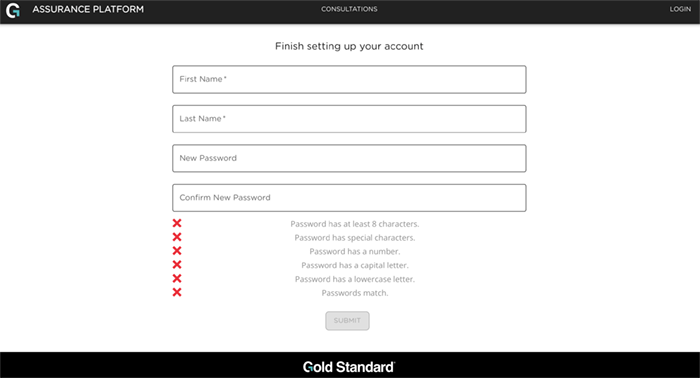Click the Gold Standard G logo icon
Screen dimensions: 700x378
click(x=13, y=10)
